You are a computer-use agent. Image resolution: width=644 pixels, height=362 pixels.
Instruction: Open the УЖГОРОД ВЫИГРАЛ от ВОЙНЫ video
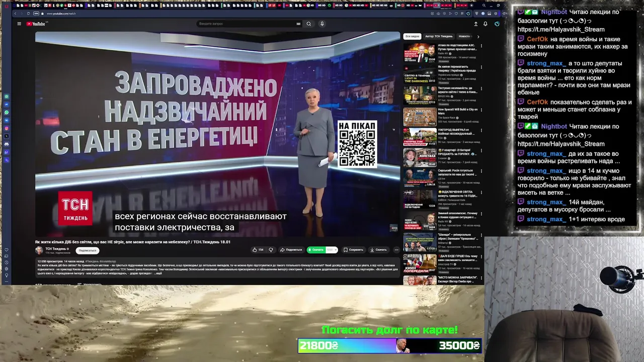[x=420, y=137]
